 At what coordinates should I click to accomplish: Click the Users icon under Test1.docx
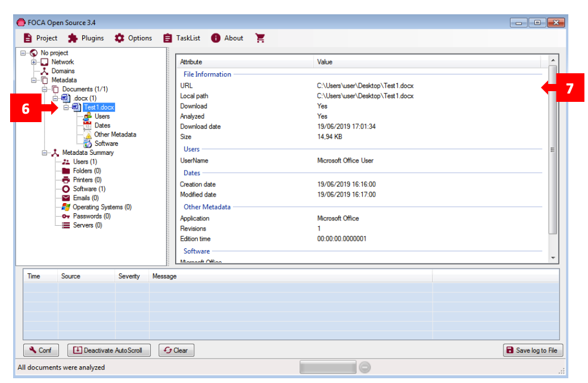pos(88,116)
